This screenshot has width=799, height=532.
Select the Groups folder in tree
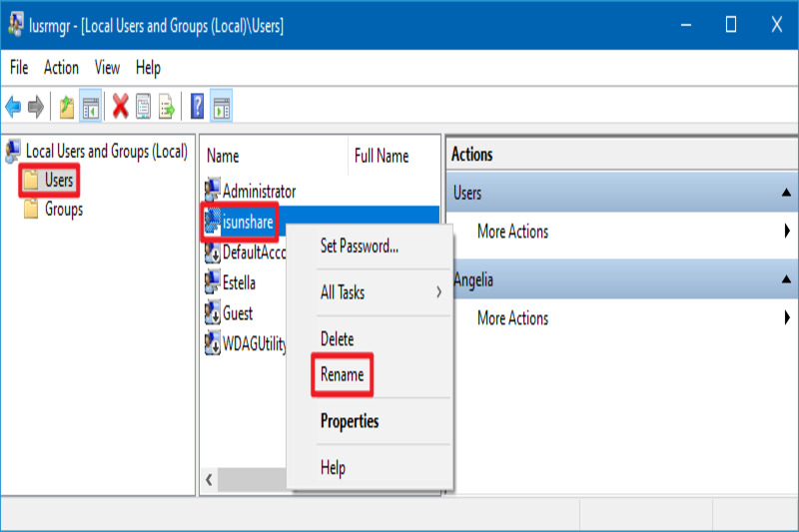pos(63,210)
